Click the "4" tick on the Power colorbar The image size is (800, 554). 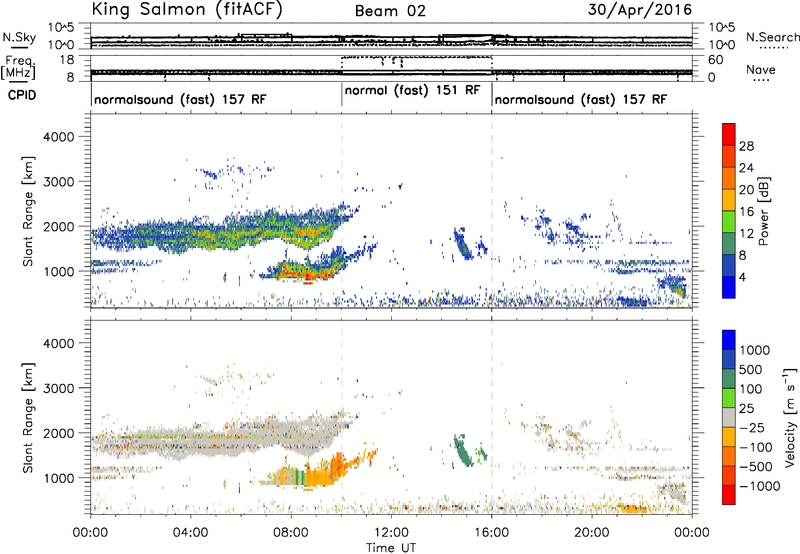(x=743, y=278)
